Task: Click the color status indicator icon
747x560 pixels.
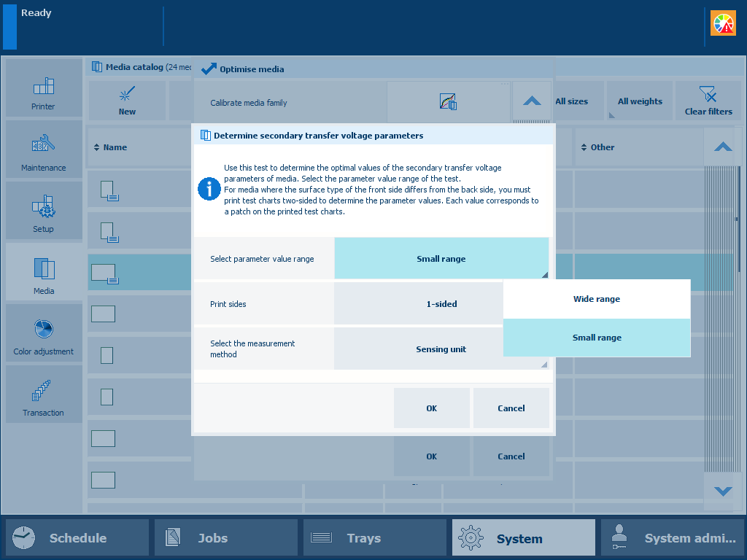Action: (724, 23)
